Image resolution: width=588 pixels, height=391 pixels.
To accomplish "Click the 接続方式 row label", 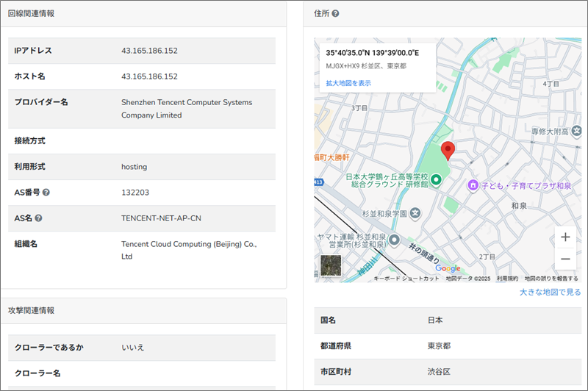I will 29,141.
